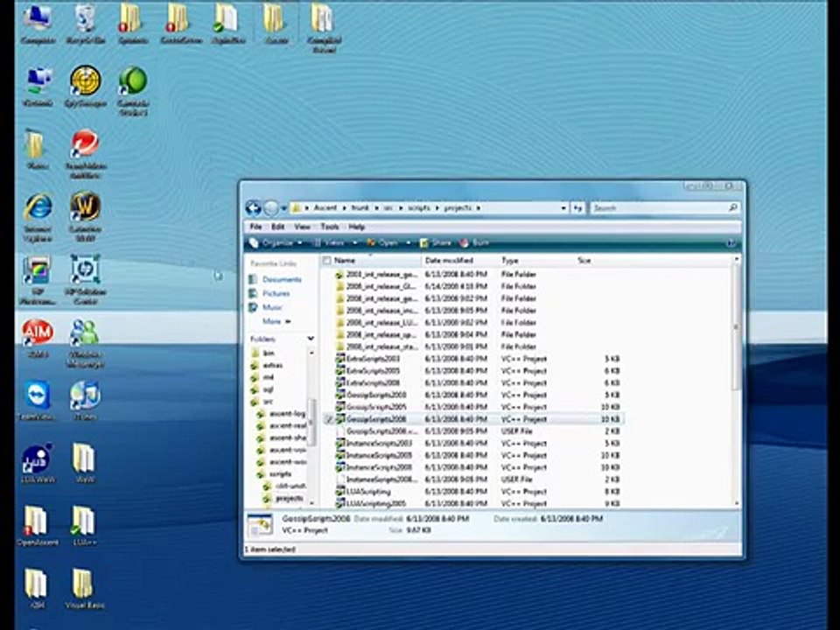Click the Refresh button beside address bar
Screen dimensions: 840x630
[577, 208]
